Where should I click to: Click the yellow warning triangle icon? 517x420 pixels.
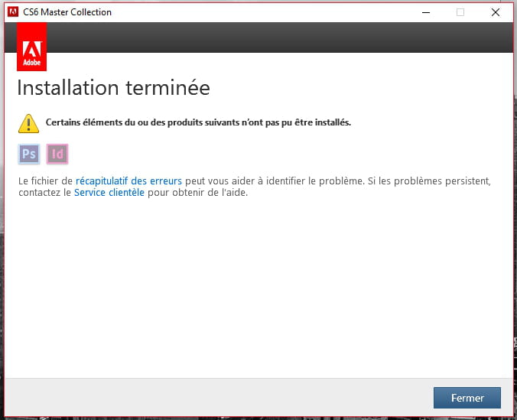[29, 123]
